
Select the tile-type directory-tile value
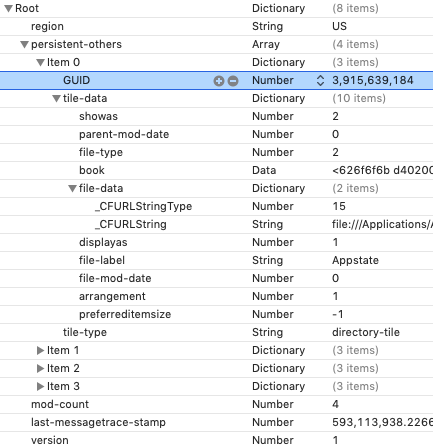pyautogui.click(x=366, y=332)
